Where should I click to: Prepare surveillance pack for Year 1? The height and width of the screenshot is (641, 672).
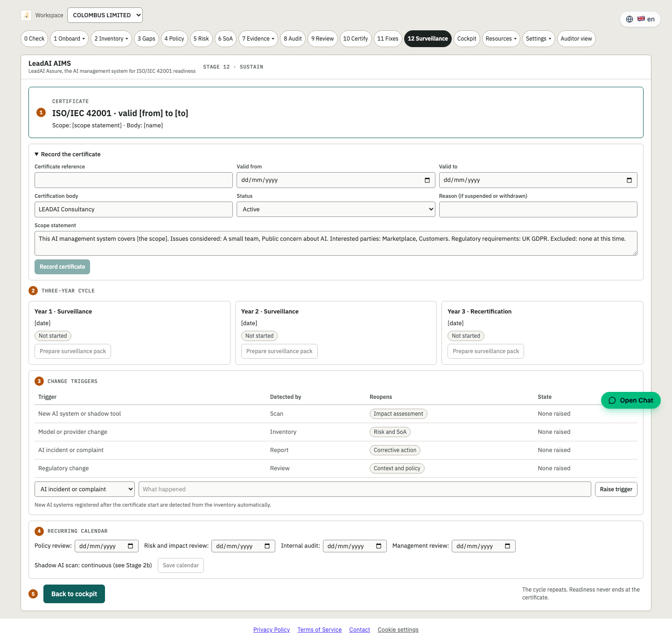pyautogui.click(x=73, y=351)
